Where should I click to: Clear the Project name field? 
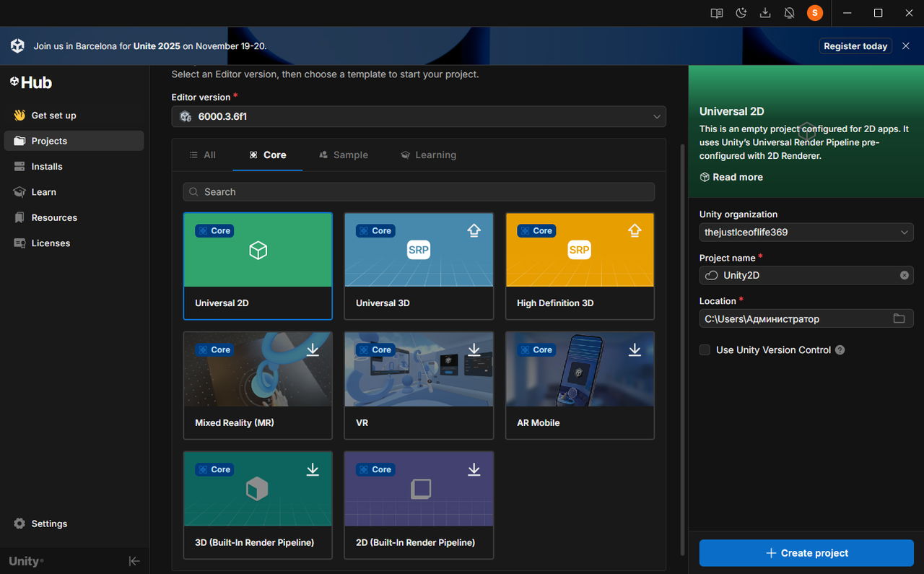click(x=905, y=275)
